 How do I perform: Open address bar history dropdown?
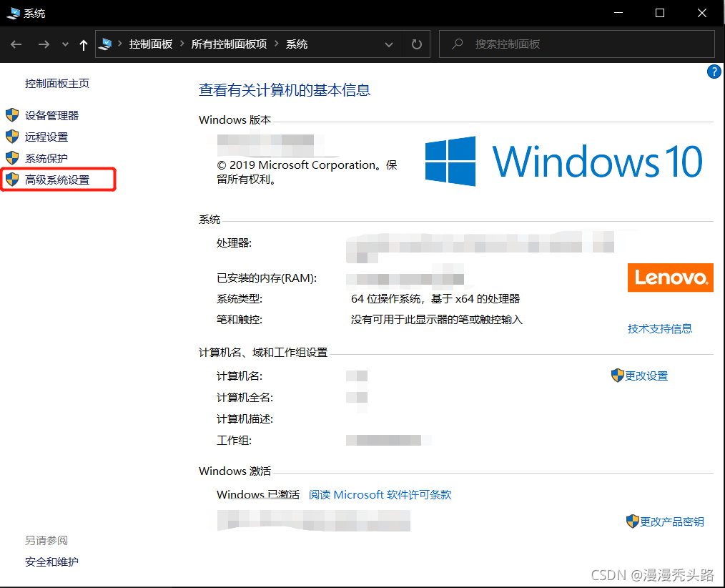pyautogui.click(x=389, y=44)
